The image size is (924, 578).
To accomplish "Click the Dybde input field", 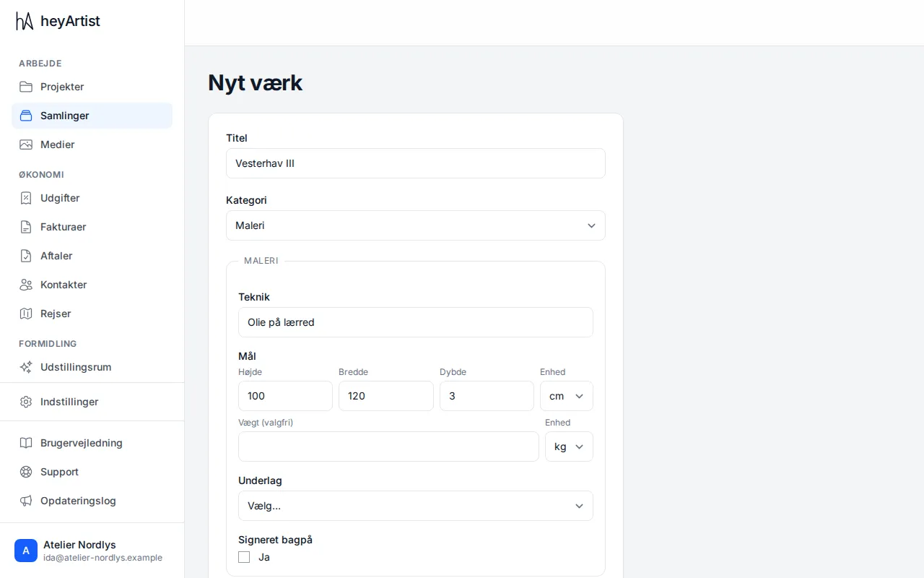I will click(x=487, y=396).
